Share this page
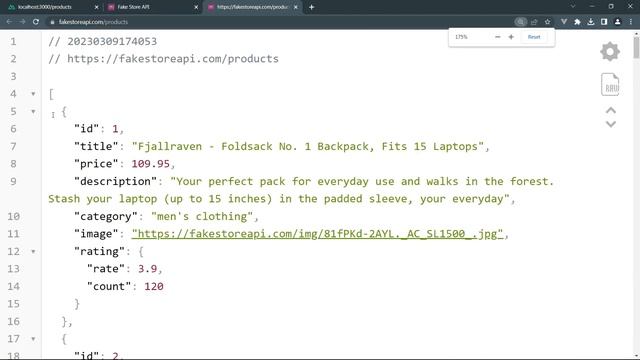Viewport: 640px width, 360px height. pos(534,22)
